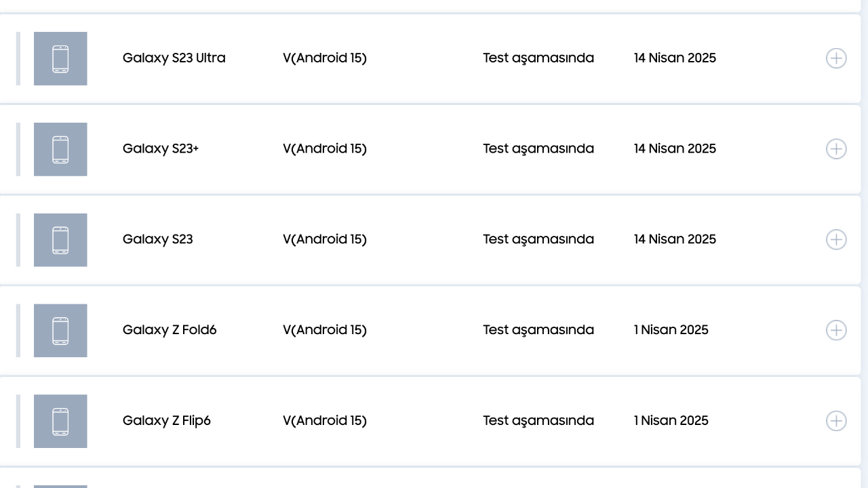Screen dimensions: 868x488
Task: Click Test aşamasında status for Galaxy Z Fold6
Action: pos(538,330)
